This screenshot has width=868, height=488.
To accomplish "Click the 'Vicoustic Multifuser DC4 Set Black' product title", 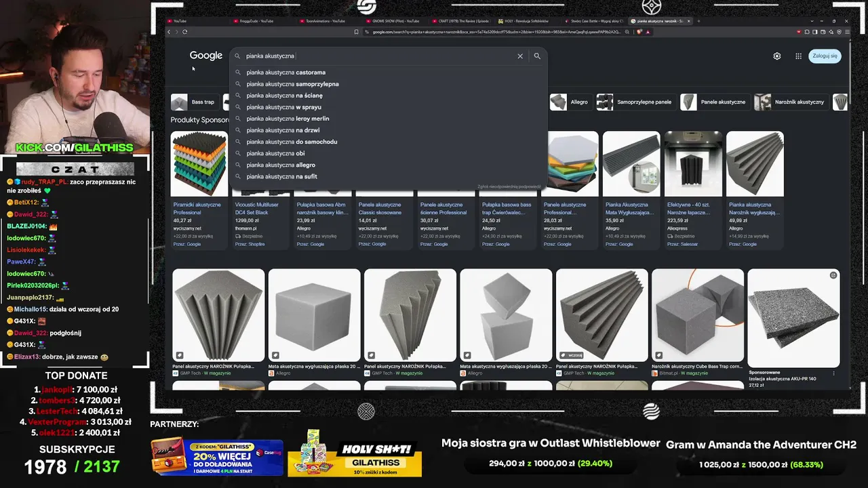I will click(258, 209).
